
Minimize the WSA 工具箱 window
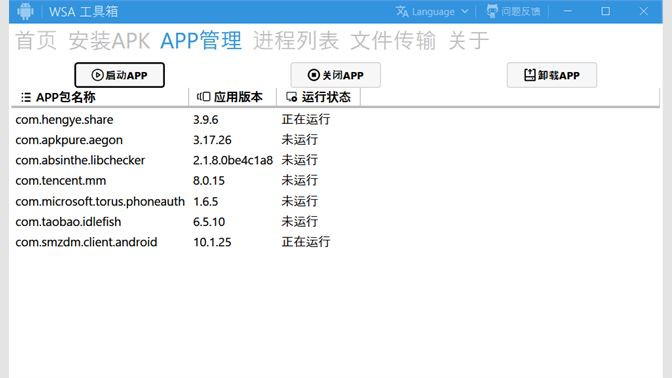(x=567, y=11)
